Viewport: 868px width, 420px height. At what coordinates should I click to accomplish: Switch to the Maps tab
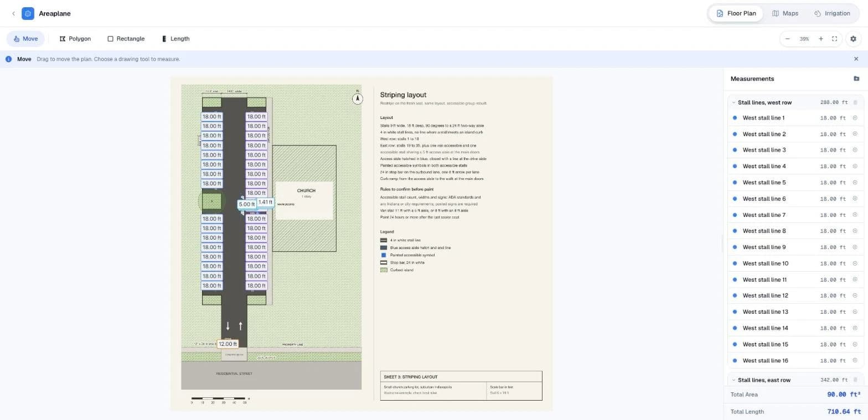pos(785,13)
